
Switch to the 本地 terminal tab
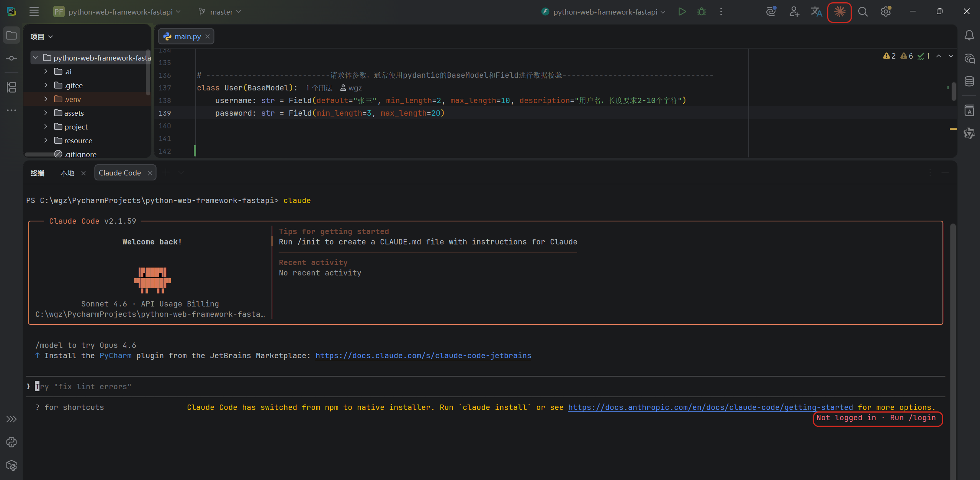click(67, 173)
